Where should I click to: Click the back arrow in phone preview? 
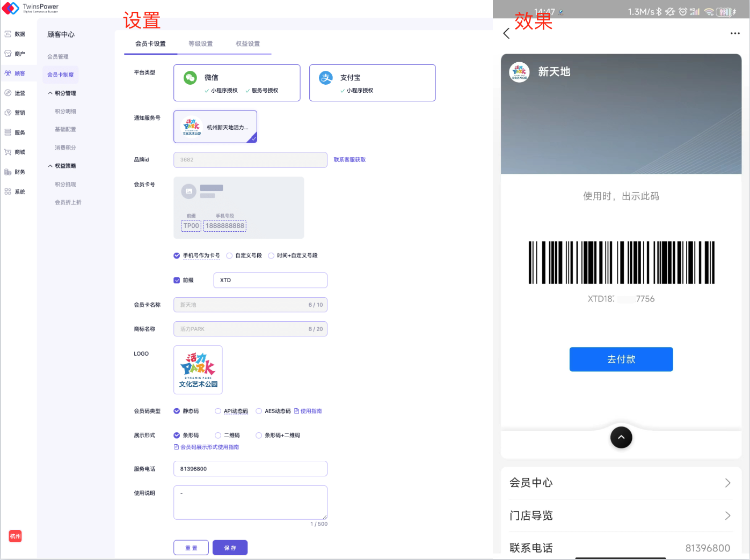[x=506, y=33]
